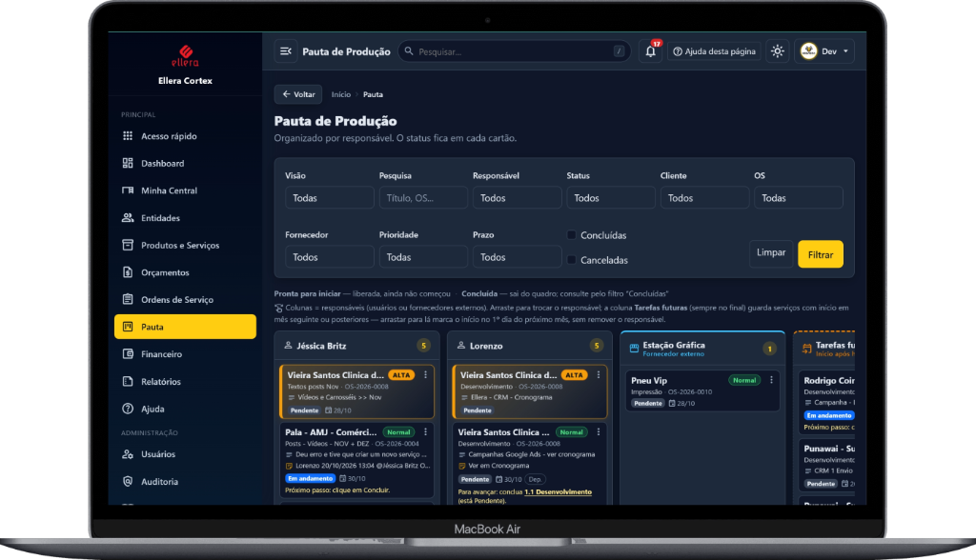Open options menu on Pala - AMJ card
This screenshot has height=560, width=976.
[426, 431]
